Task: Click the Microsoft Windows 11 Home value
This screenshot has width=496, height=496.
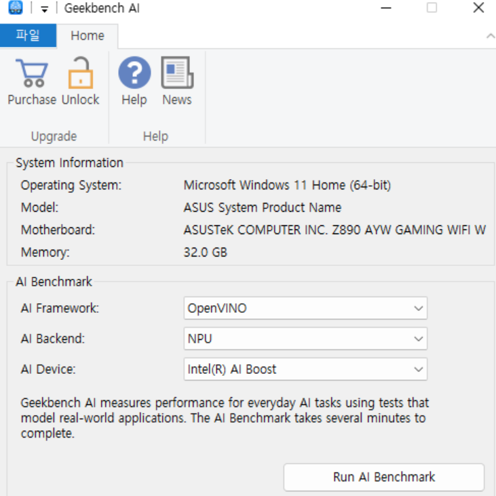Action: [x=287, y=185]
